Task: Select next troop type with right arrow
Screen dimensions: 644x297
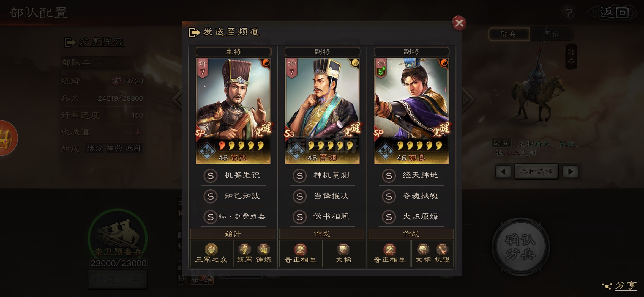Action: [570, 172]
